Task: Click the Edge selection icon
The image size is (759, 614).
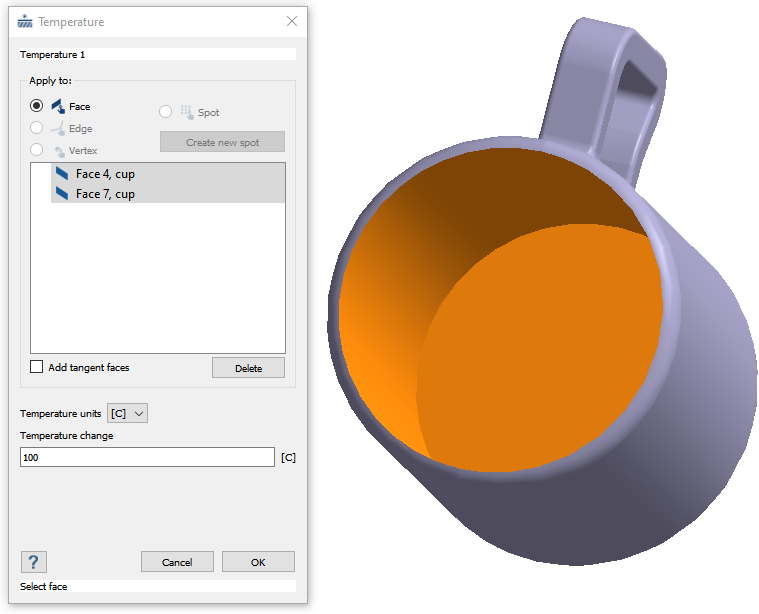Action: point(58,128)
